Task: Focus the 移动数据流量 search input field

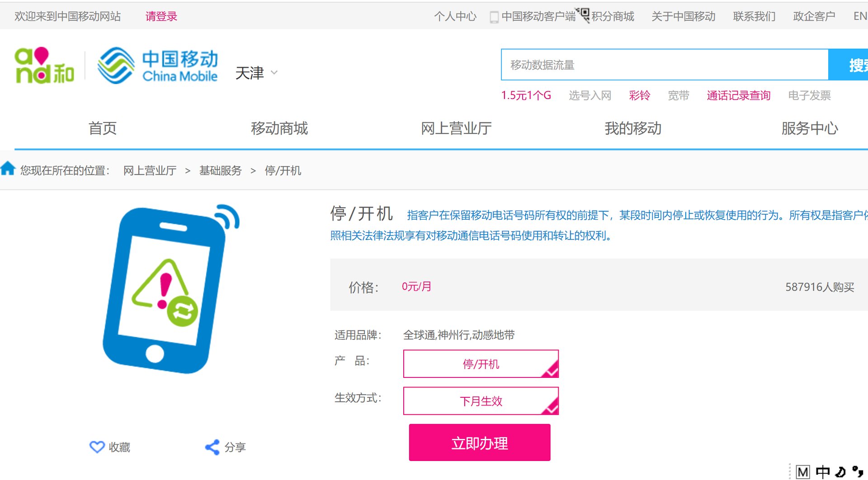Action: coord(665,65)
